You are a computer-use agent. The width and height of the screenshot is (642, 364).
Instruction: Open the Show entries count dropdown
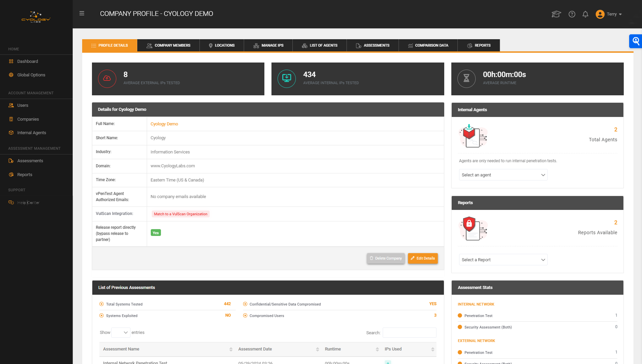pos(121,333)
